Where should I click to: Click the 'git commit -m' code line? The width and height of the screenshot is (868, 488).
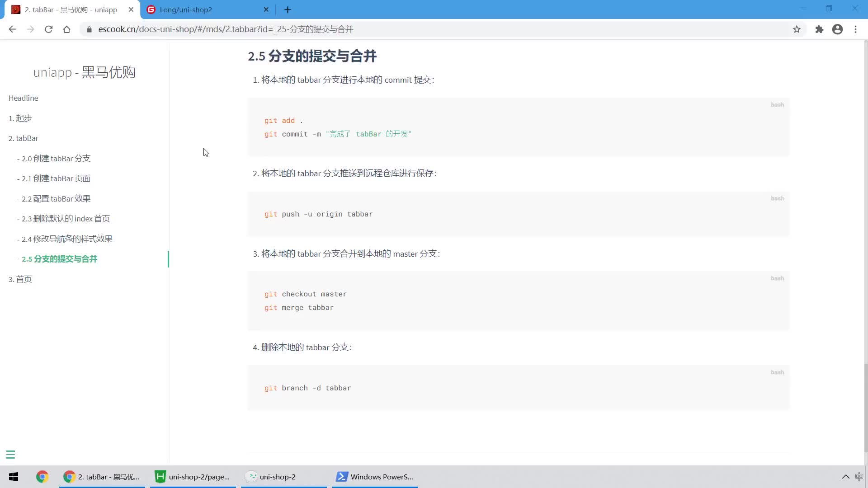click(x=338, y=134)
